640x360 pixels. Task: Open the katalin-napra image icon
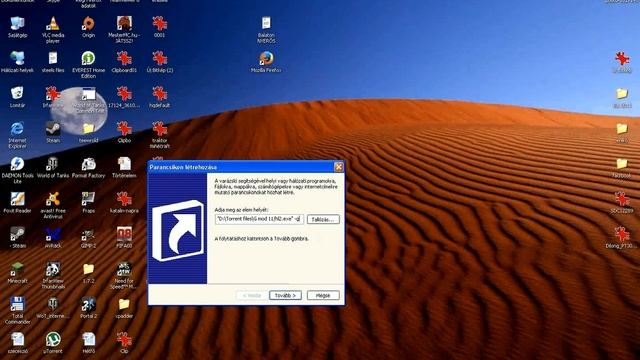click(124, 199)
